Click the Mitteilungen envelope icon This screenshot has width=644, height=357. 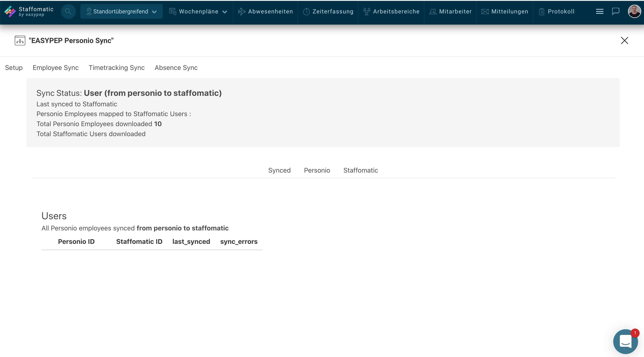pyautogui.click(x=485, y=11)
